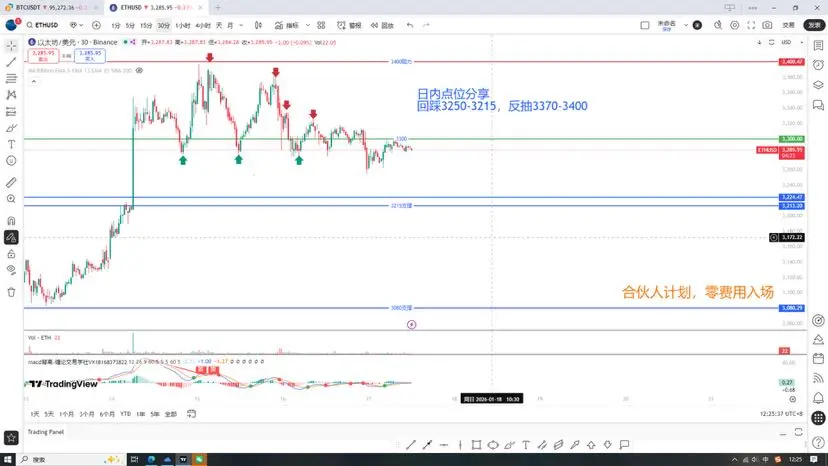
Task: Switch to 15 minute interval
Action: coord(146,25)
